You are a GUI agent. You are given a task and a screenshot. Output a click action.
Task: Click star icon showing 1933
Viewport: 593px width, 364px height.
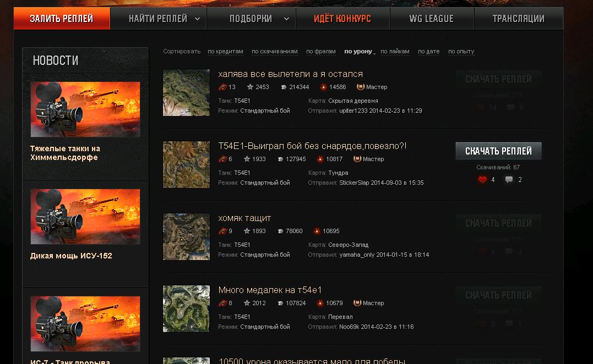point(247,159)
